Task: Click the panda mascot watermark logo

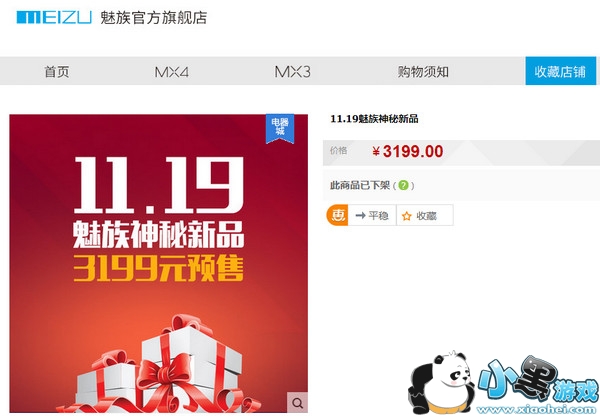Action: point(442,383)
